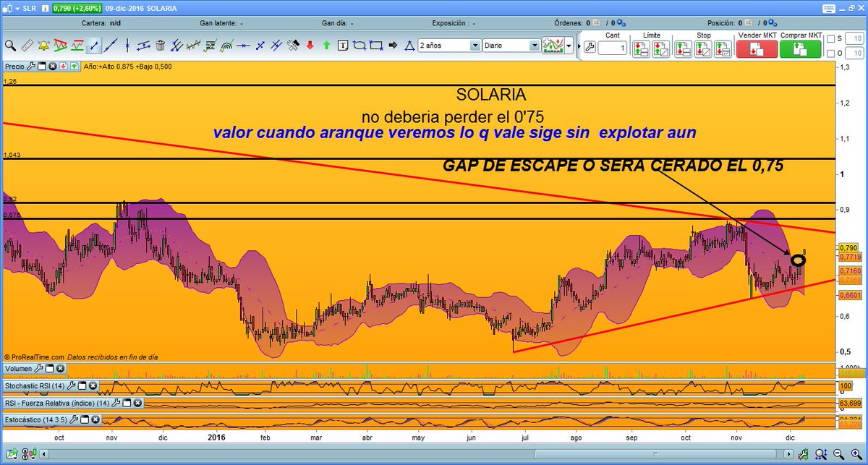Screen dimensions: 868x465
Task: Open the hammer and wrench drawing settings
Action: coord(293,45)
